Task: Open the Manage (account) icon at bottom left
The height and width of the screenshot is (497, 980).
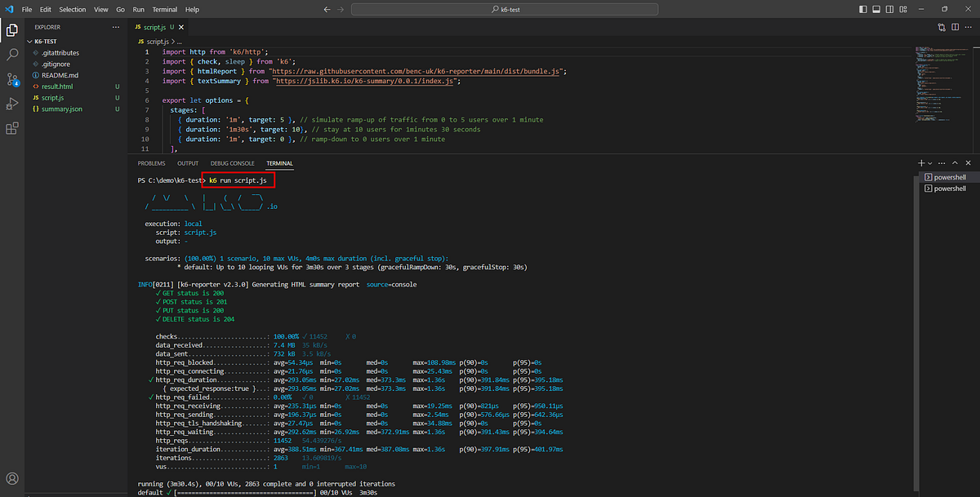Action: click(x=11, y=479)
